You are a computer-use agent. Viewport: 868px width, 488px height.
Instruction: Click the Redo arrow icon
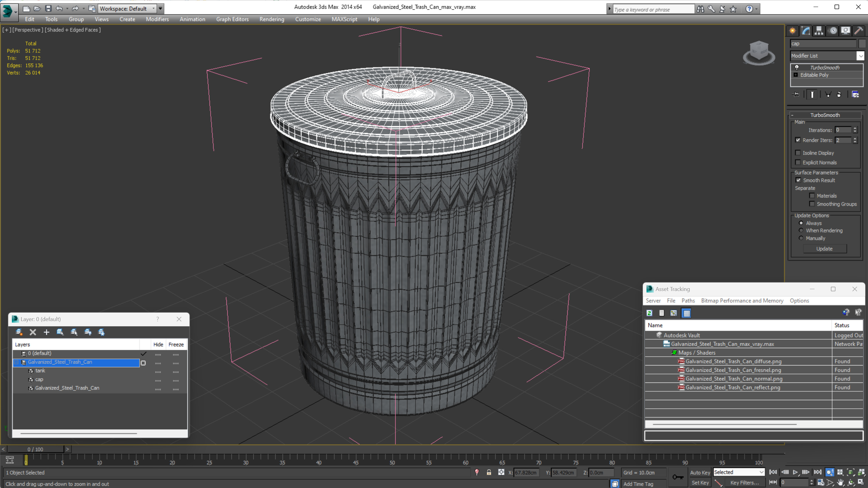tap(75, 9)
